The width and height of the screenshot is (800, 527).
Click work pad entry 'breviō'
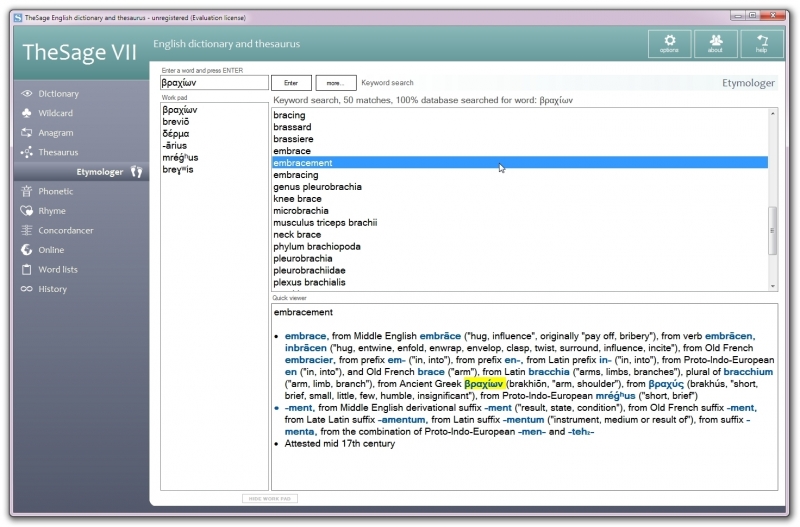(x=176, y=121)
